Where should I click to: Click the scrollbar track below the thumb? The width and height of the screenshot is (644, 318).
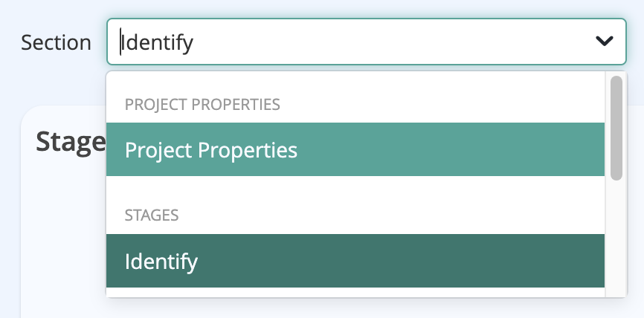[616, 238]
